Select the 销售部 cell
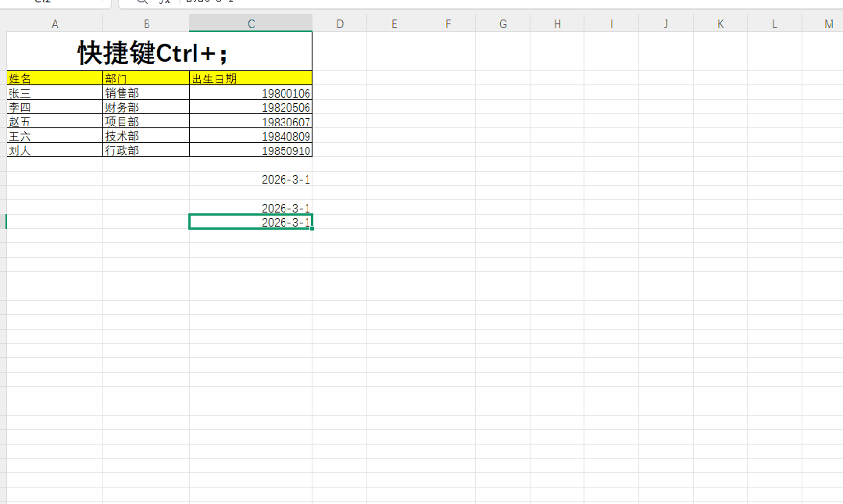 coord(146,92)
